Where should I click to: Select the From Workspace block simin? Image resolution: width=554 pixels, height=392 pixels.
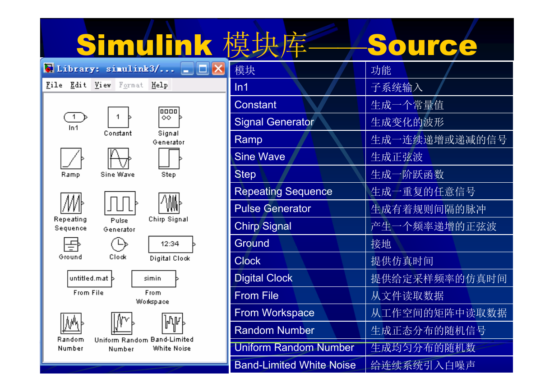pyautogui.click(x=155, y=279)
